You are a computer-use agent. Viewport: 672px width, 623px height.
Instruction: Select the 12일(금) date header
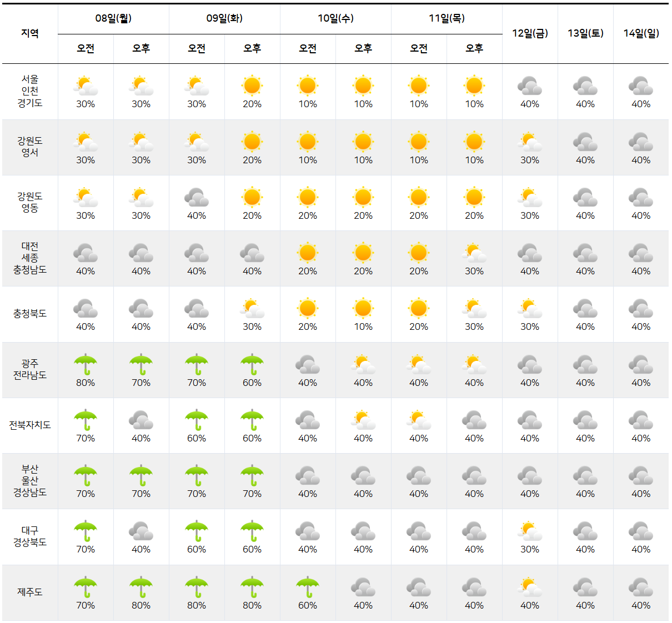[530, 33]
